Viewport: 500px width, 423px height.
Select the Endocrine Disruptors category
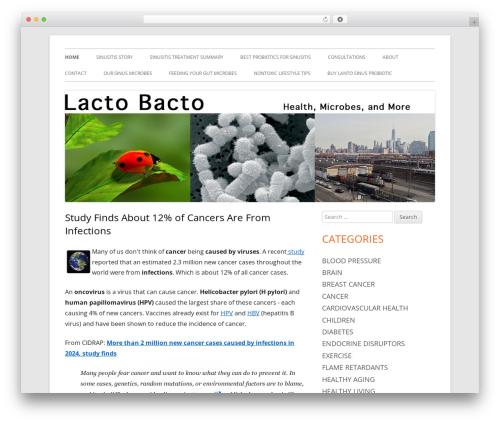[x=363, y=344]
